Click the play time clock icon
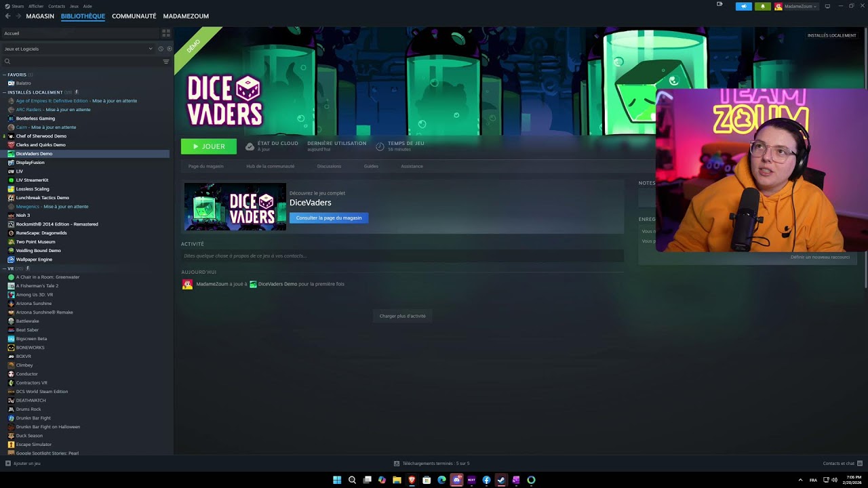 380,146
